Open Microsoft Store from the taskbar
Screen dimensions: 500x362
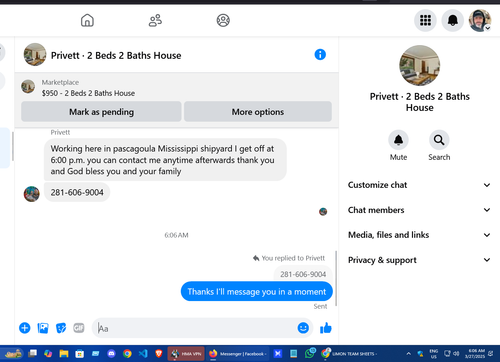pyautogui.click(x=80, y=354)
